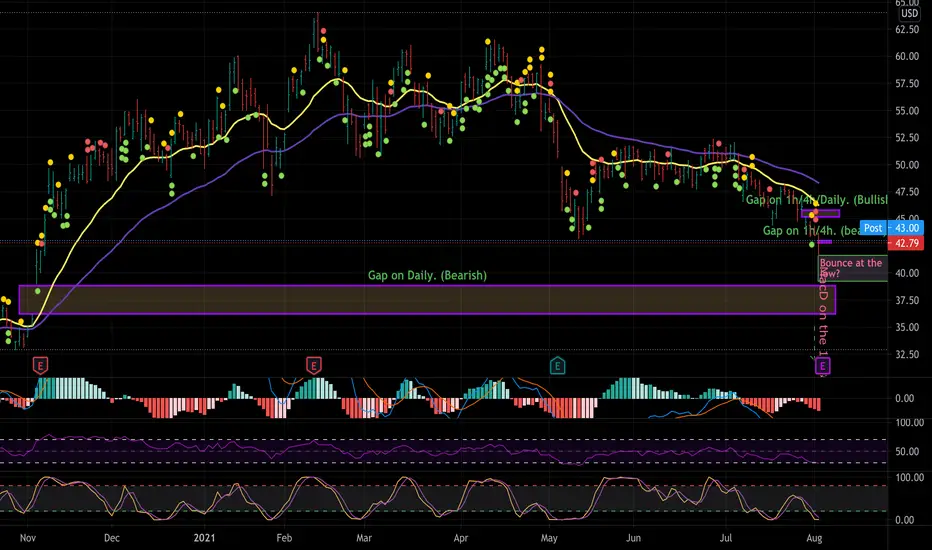Click the 50.00 level on price scale
Image resolution: width=932 pixels, height=550 pixels.
coord(907,165)
